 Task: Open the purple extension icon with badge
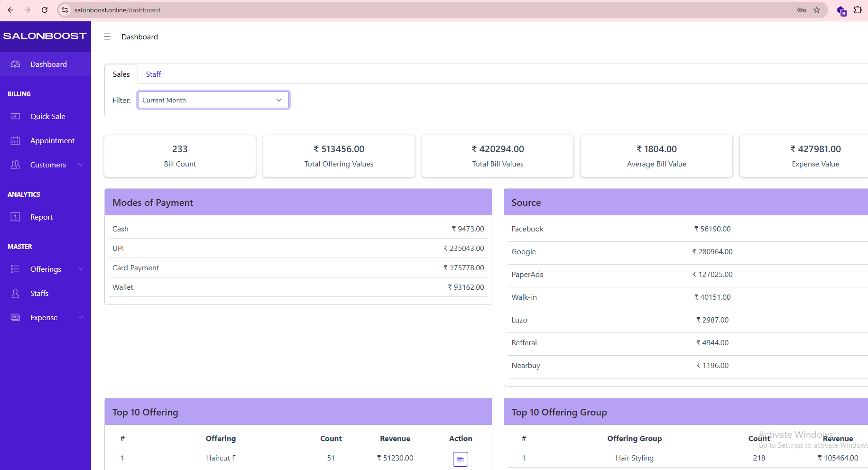[x=841, y=10]
